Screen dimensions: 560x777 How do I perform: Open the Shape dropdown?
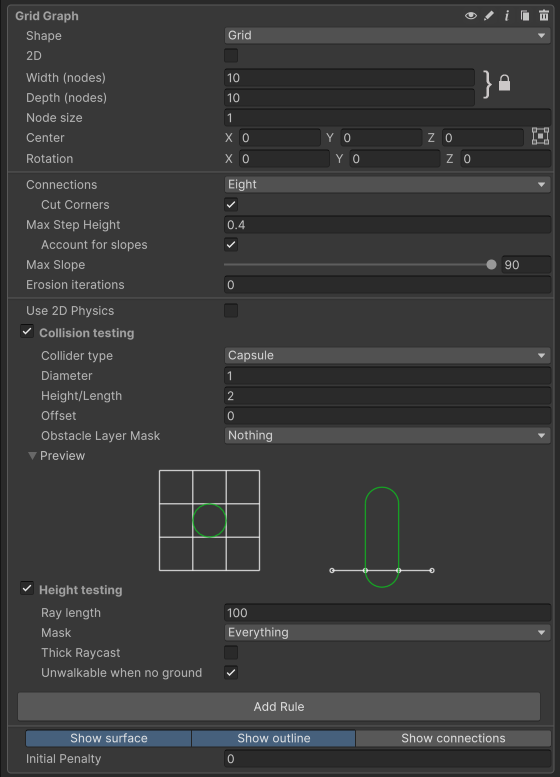(x=387, y=36)
